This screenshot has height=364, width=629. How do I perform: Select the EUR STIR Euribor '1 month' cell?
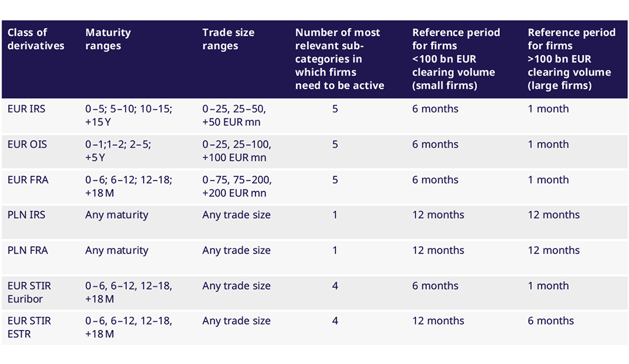(548, 286)
